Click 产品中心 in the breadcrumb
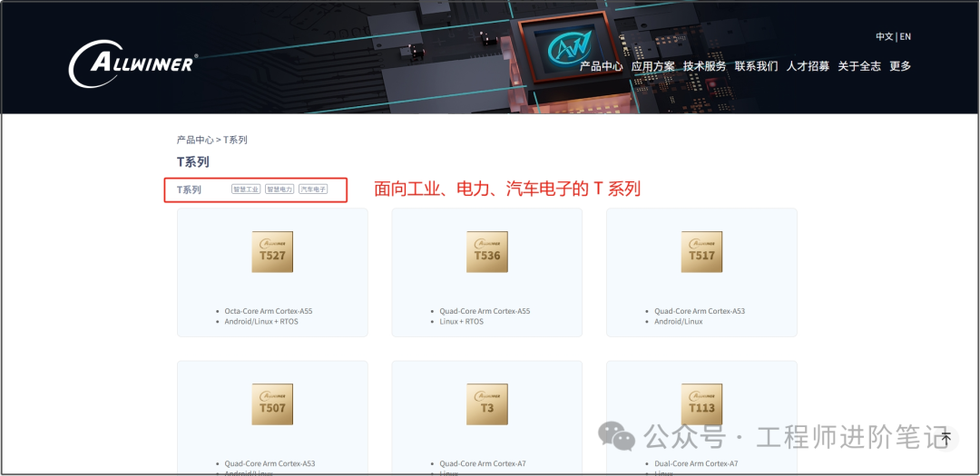 click(194, 140)
